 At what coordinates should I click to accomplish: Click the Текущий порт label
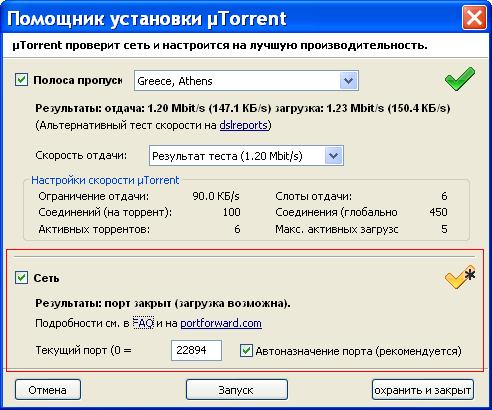click(83, 350)
